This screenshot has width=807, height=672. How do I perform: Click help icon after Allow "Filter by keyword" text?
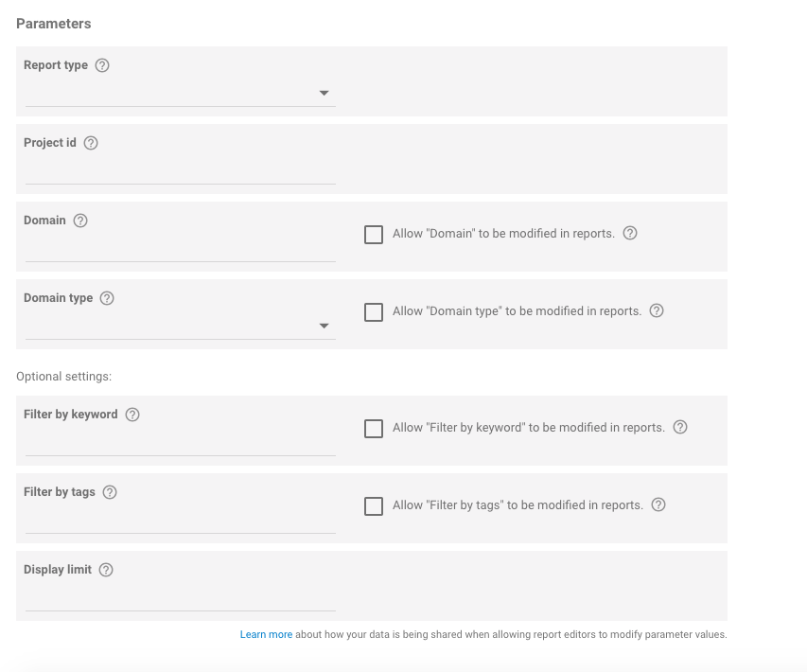[x=680, y=428]
